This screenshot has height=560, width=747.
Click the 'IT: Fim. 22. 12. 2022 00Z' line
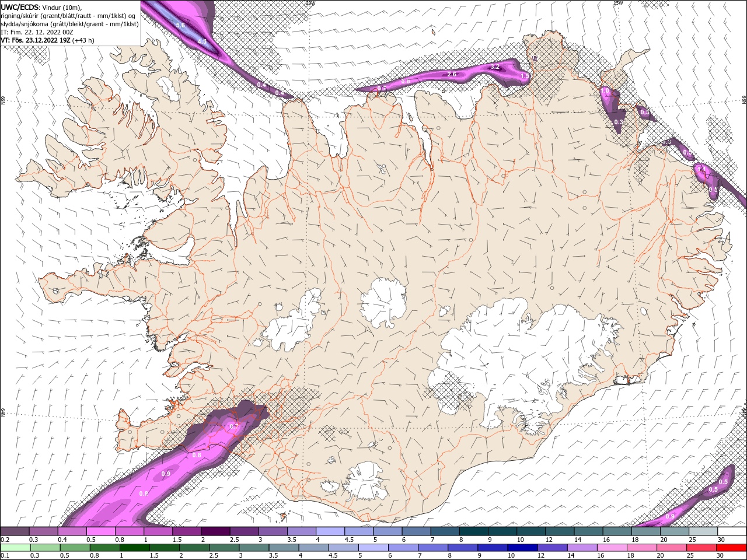[x=38, y=32]
